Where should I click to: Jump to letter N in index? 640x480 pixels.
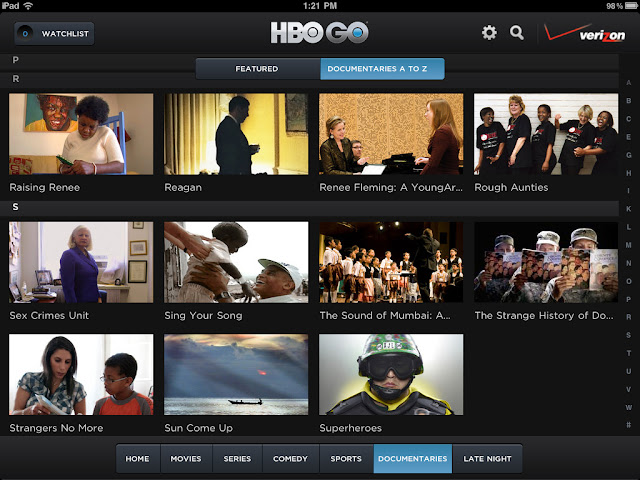pos(629,263)
